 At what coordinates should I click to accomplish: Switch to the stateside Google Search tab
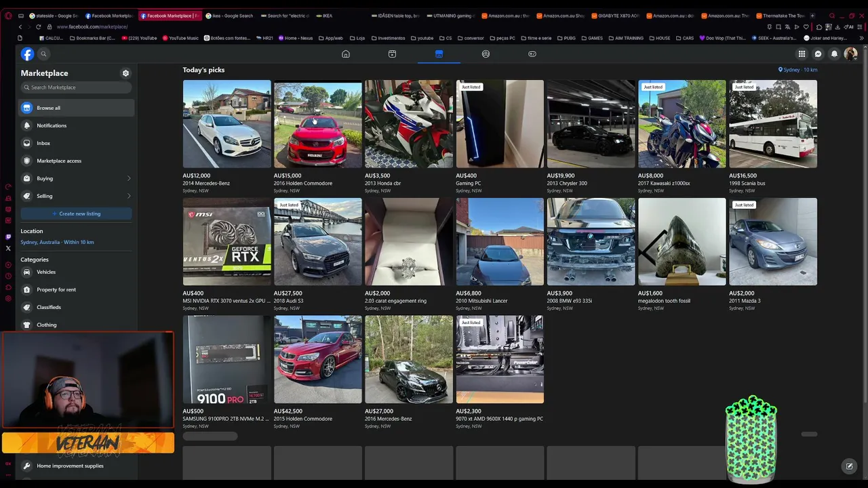tap(53, 16)
